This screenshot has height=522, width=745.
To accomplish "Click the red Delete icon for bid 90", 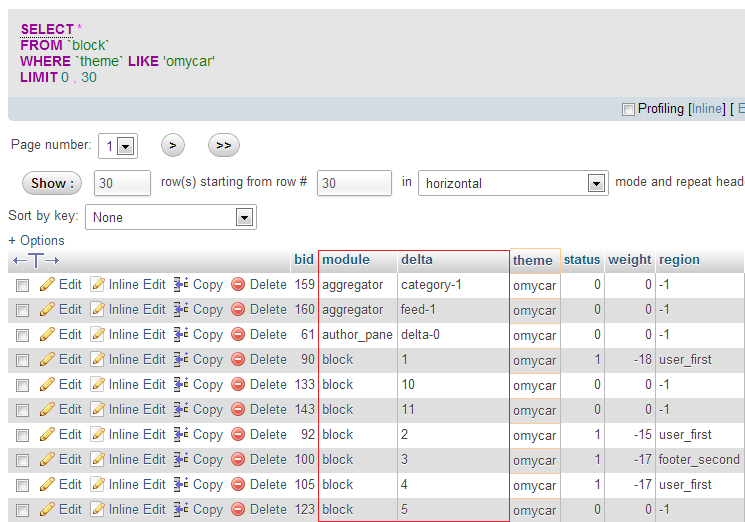I will pos(238,360).
